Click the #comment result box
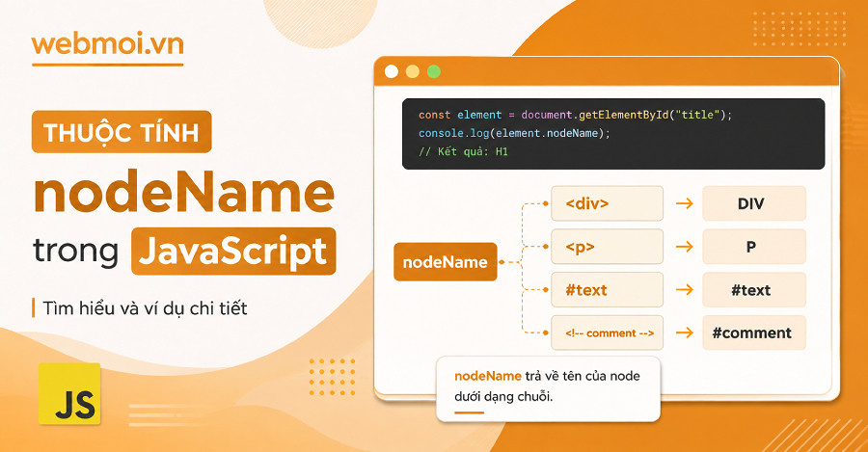Image resolution: width=868 pixels, height=452 pixels. (754, 333)
